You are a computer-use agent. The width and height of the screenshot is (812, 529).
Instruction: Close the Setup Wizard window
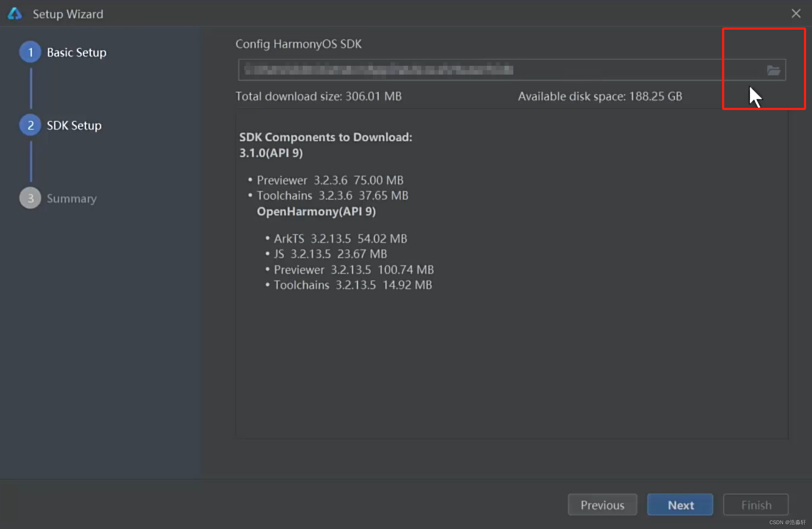pyautogui.click(x=796, y=14)
